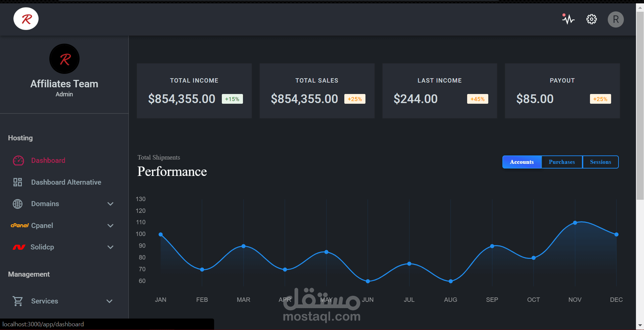644x330 pixels.
Task: Open Dashboard Alternative via its grid icon
Action: click(18, 182)
